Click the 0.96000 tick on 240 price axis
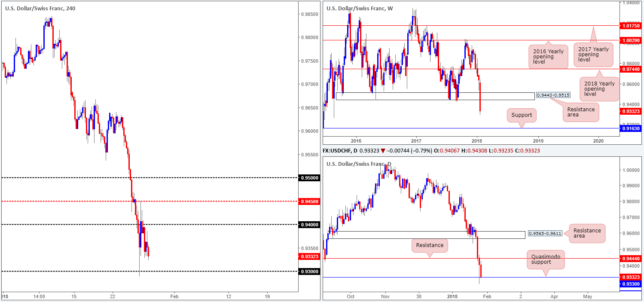The height and width of the screenshot is (302, 644). (310, 131)
